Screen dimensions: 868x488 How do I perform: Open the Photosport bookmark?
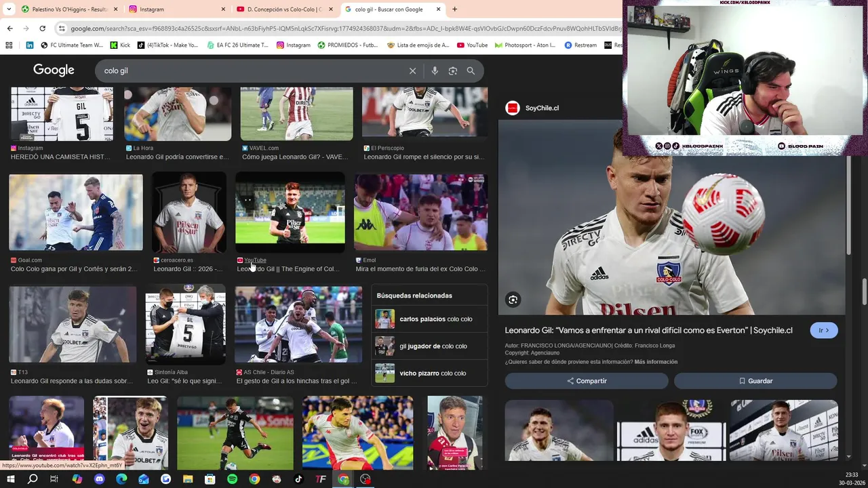pyautogui.click(x=525, y=45)
